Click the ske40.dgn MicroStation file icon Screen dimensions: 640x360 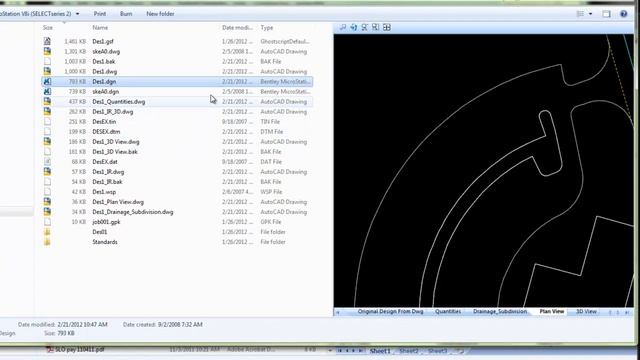click(47, 91)
